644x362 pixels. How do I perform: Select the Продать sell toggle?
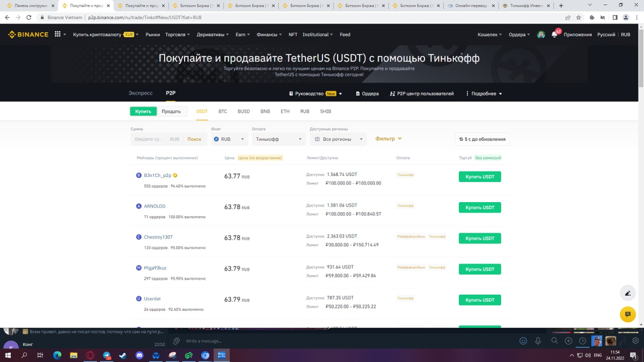(x=171, y=111)
